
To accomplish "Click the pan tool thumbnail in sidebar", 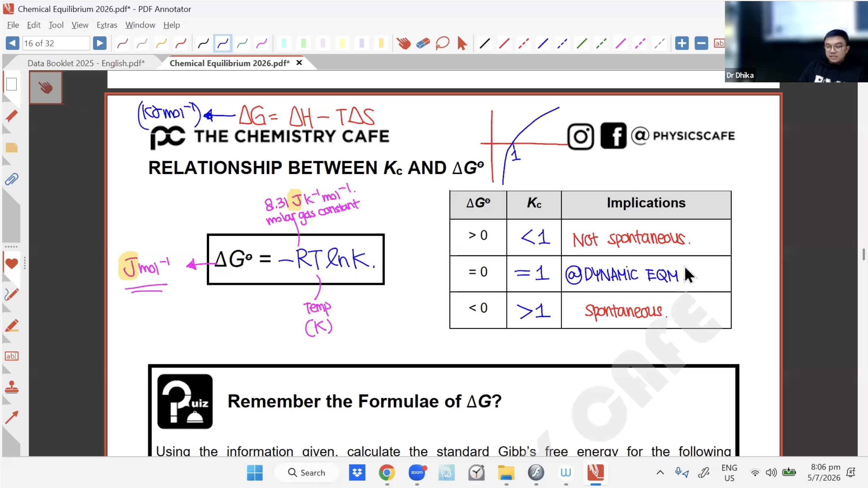I will point(46,87).
